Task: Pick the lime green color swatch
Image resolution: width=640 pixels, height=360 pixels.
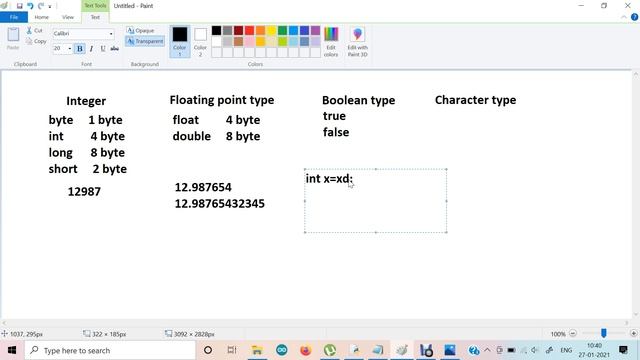Action: pos(282,41)
